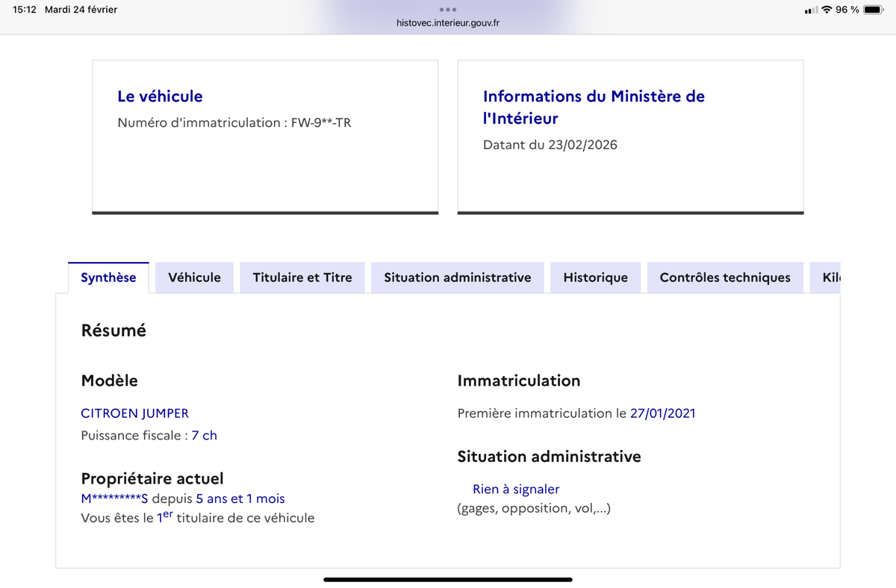Screen dimensions: 896x588
Task: Tap the three-dot multitasking icon
Action: point(447,10)
